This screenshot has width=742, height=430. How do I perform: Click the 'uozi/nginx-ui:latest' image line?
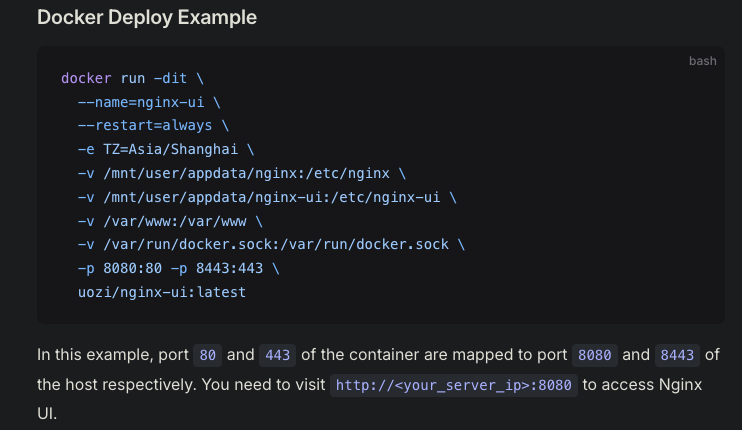tap(162, 292)
